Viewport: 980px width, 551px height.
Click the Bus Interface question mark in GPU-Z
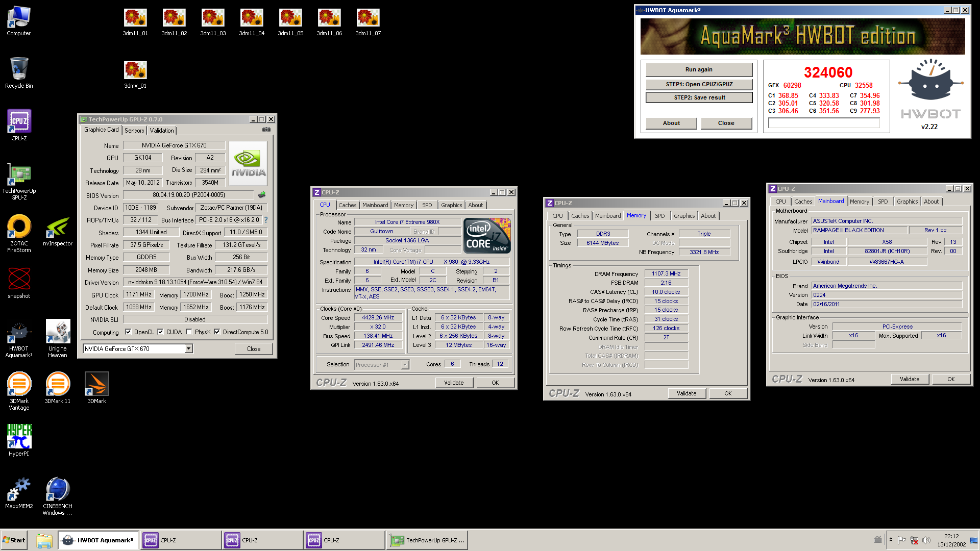pos(266,220)
